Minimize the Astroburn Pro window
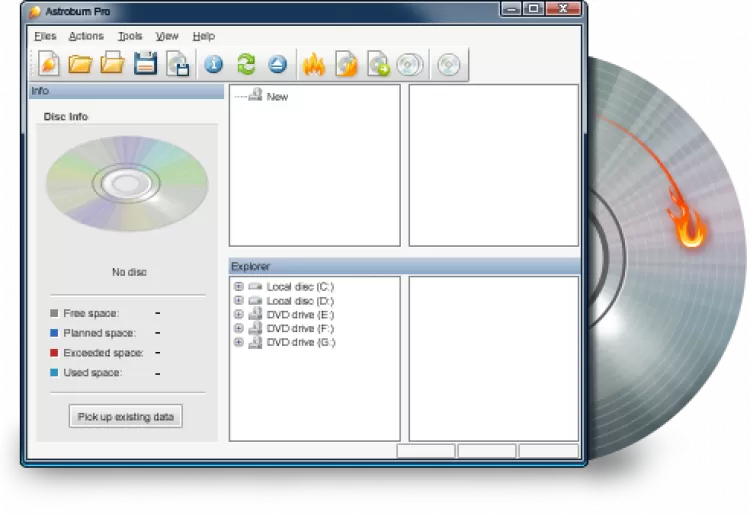This screenshot has width=750, height=515. (x=512, y=9)
